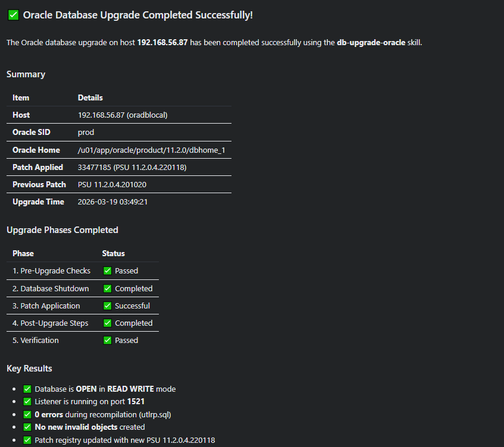Click the db-upgrade-oracle skill name
This screenshot has width=504, height=447.
coord(371,43)
